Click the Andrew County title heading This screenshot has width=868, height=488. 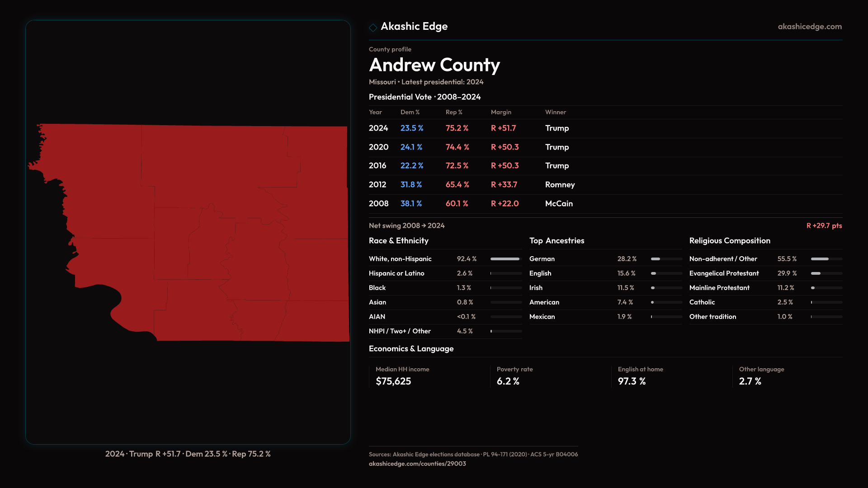tap(434, 65)
